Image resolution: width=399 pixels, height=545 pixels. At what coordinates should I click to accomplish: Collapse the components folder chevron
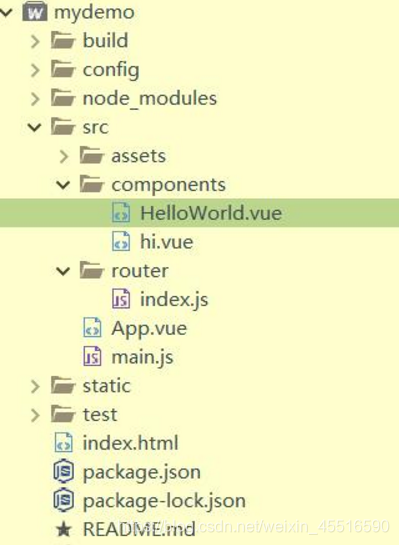[x=63, y=185]
